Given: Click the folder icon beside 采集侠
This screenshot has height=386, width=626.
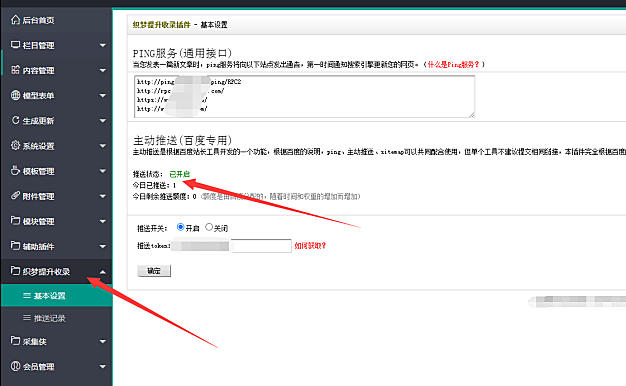Looking at the screenshot, I should (x=15, y=341).
